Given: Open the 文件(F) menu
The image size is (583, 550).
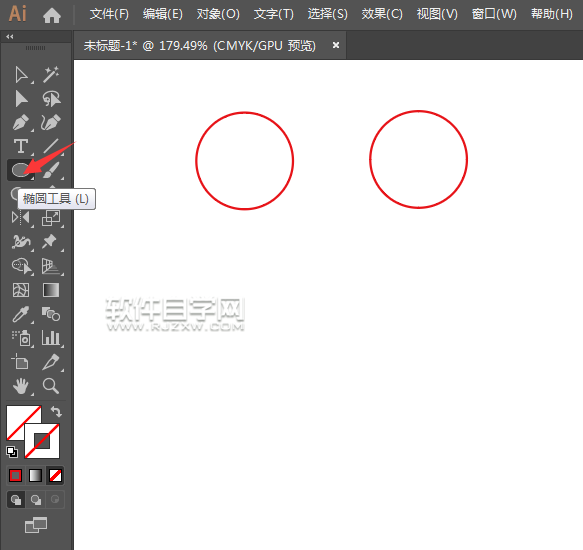Looking at the screenshot, I should [x=109, y=14].
